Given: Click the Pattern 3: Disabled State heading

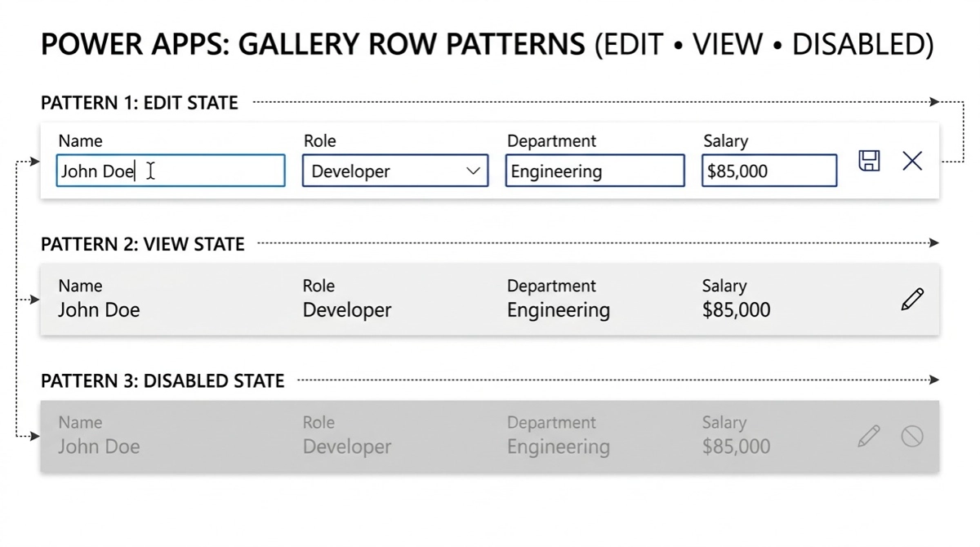Looking at the screenshot, I should click(x=163, y=381).
